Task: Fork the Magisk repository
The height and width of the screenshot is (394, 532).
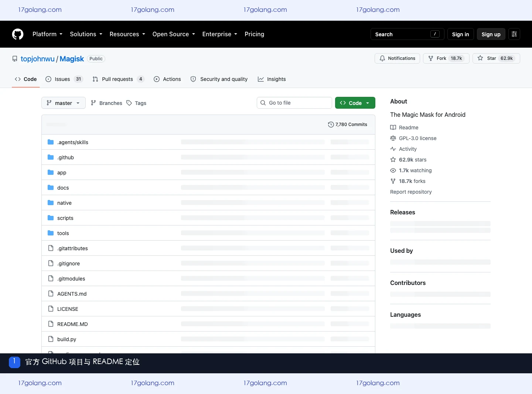Action: 446,58
